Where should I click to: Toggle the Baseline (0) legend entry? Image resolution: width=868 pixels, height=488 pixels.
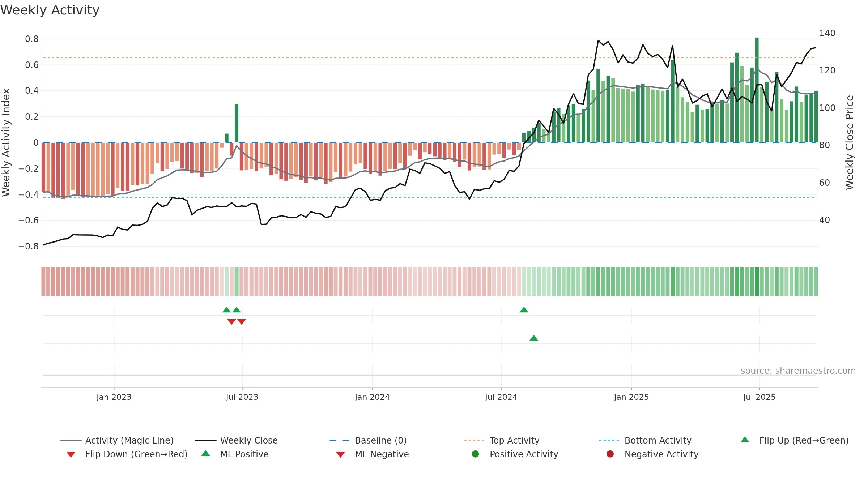coord(368,440)
